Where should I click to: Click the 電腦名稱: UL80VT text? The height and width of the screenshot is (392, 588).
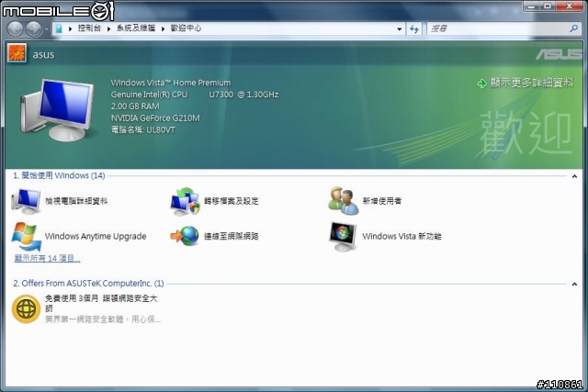(143, 129)
